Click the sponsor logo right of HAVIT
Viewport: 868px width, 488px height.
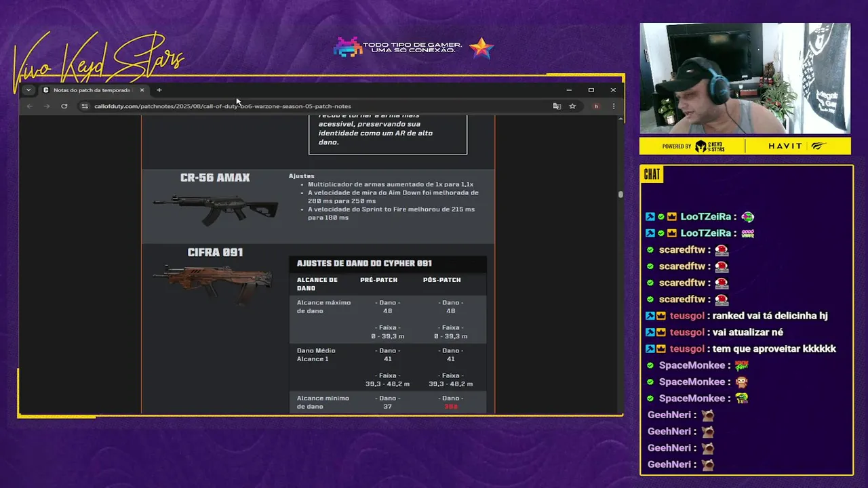point(819,146)
